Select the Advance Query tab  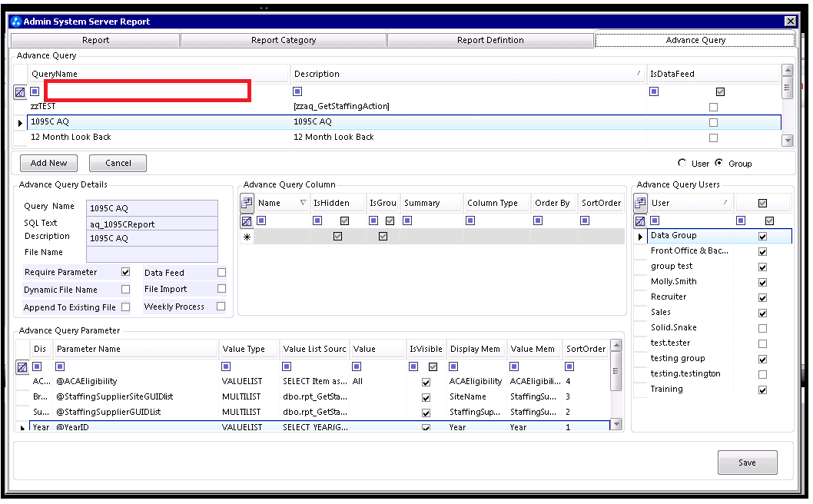tap(695, 40)
